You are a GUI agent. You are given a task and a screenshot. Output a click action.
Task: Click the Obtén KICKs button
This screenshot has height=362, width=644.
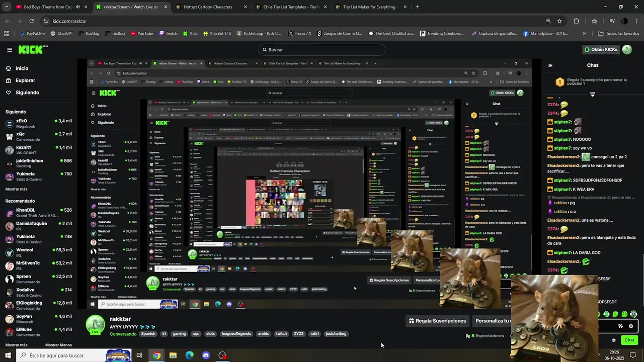point(601,49)
